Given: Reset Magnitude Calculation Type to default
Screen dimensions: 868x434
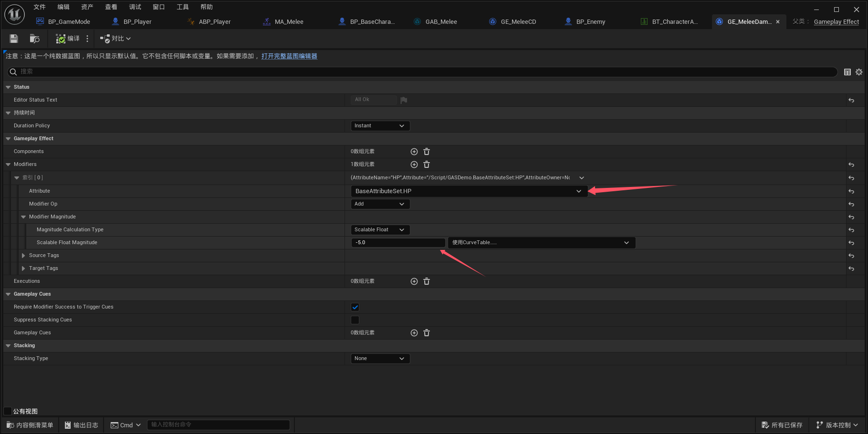Looking at the screenshot, I should coord(851,230).
